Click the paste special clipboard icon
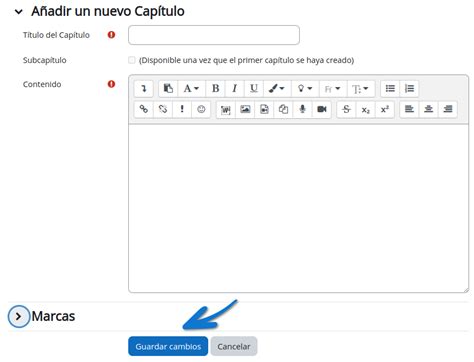Screen dimensions: 474x362 (x=168, y=89)
